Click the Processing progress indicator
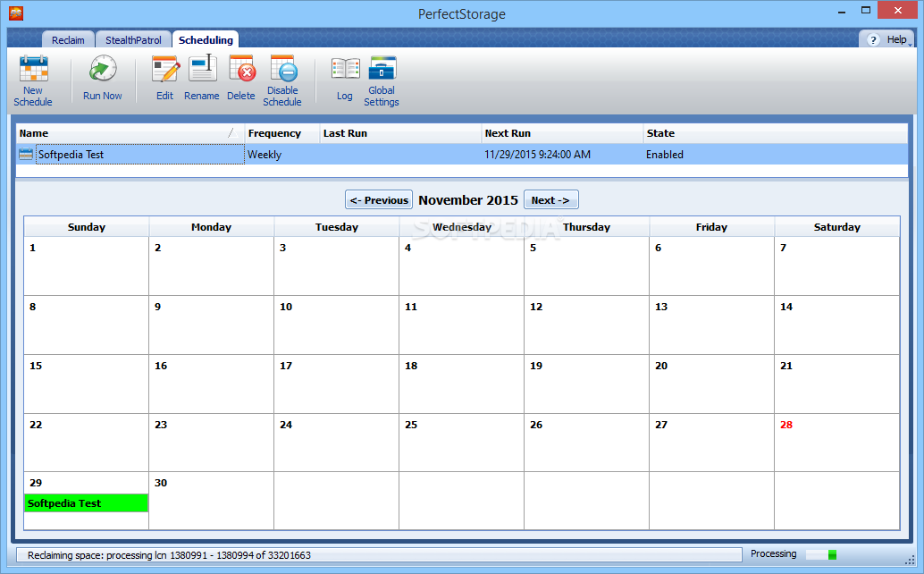Viewport: 924px width, 574px height. click(821, 554)
